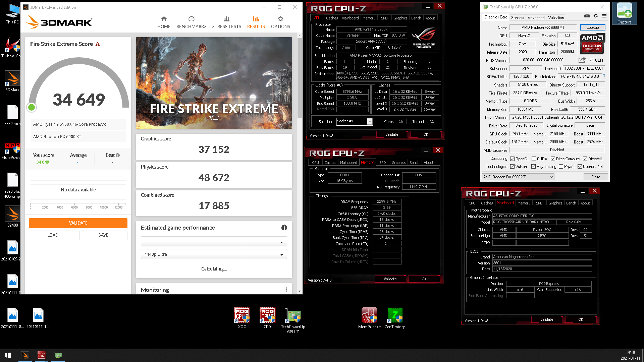Open the MemTweakIt desktop shortcut
The image size is (644, 362).
click(369, 318)
